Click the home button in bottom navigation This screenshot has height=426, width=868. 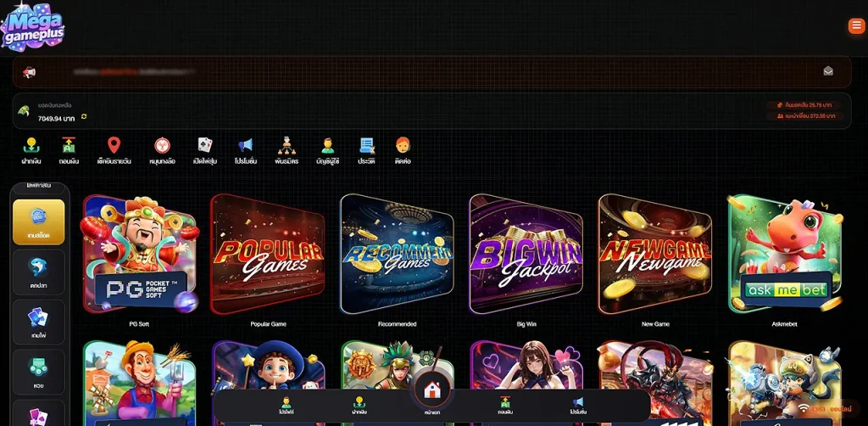pos(432,391)
